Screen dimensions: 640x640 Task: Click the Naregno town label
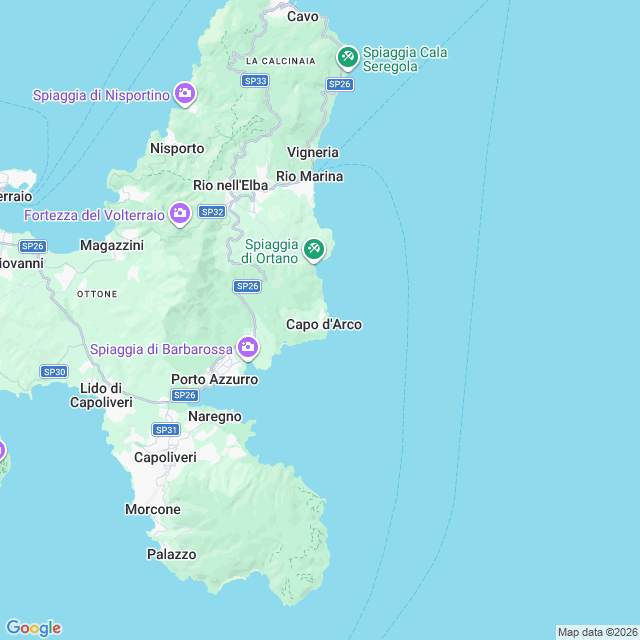[x=215, y=416]
